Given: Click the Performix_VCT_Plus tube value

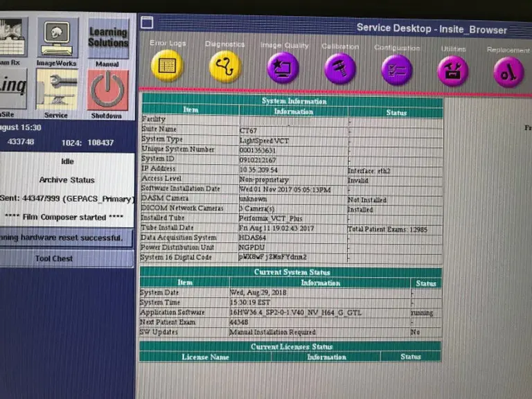Looking at the screenshot, I should pyautogui.click(x=270, y=218).
